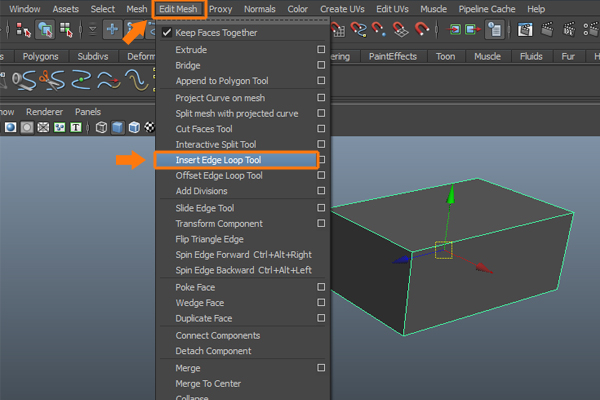Open the Renderer viewport menu
This screenshot has height=400, width=600.
(44, 111)
